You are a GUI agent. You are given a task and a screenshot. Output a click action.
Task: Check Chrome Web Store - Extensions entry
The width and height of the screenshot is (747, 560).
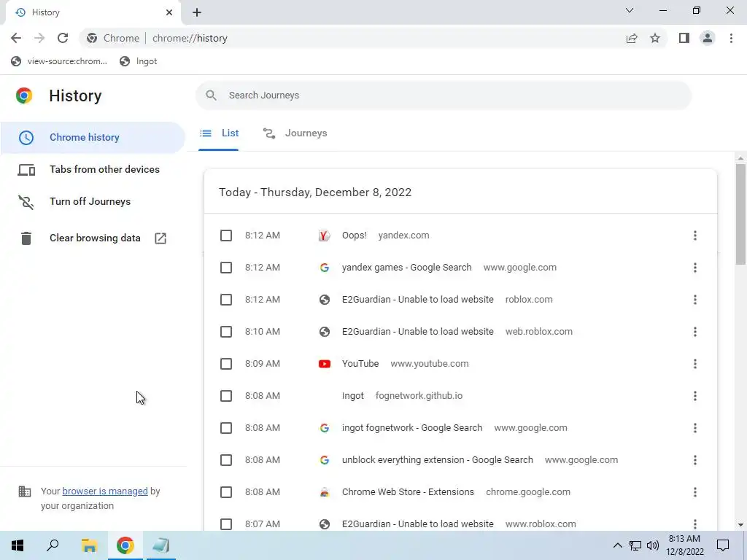click(226, 492)
